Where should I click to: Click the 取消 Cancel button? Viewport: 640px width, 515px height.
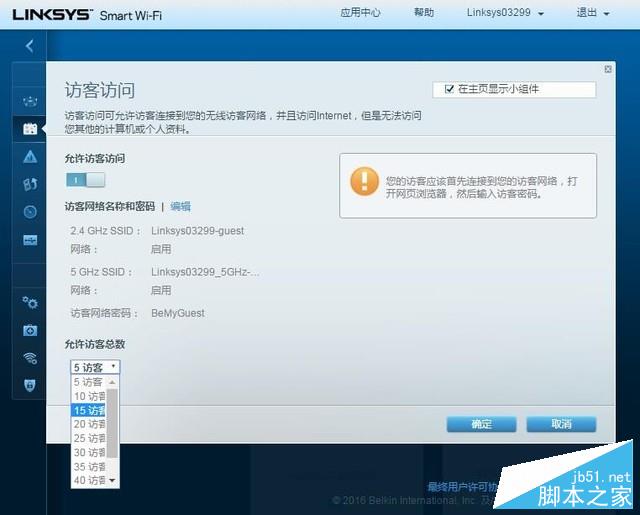561,424
